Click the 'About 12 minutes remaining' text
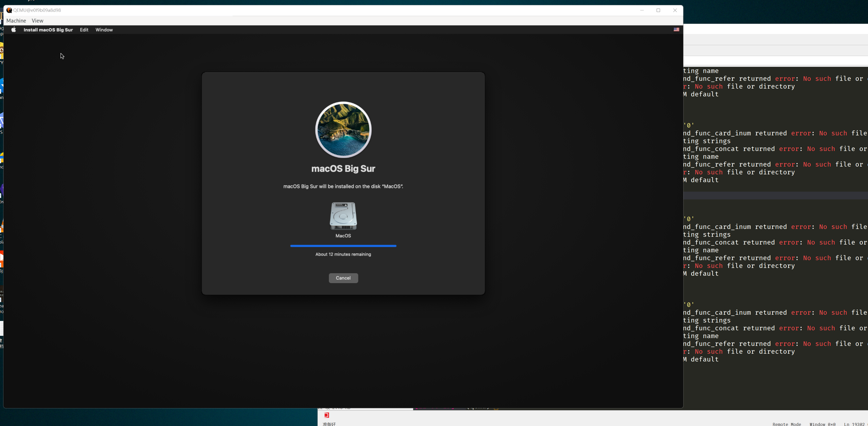The height and width of the screenshot is (426, 868). pyautogui.click(x=343, y=254)
